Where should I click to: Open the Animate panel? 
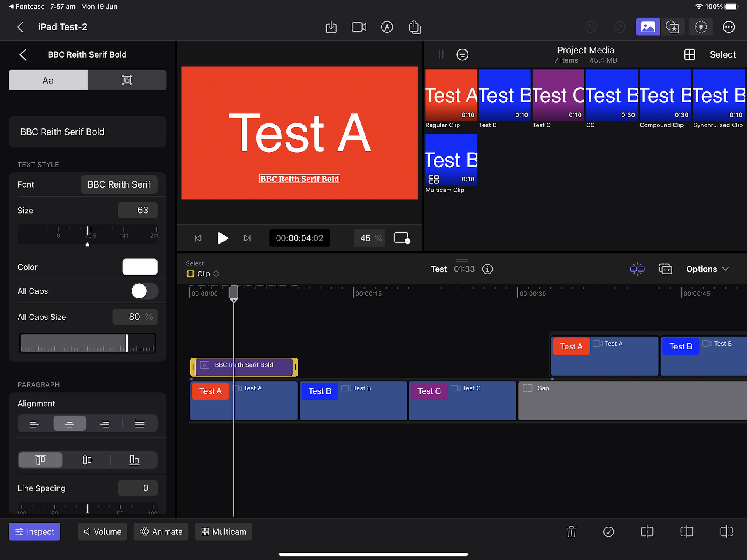point(161,532)
